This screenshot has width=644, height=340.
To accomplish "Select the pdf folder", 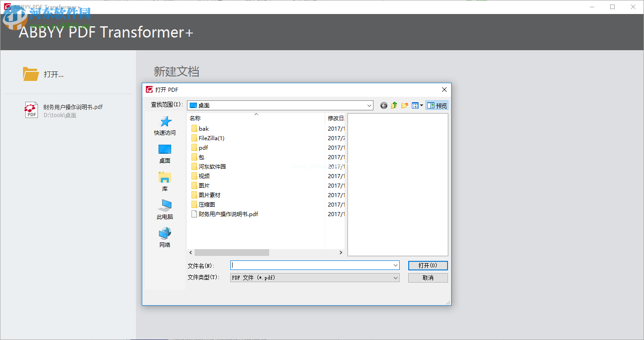I will click(x=200, y=147).
